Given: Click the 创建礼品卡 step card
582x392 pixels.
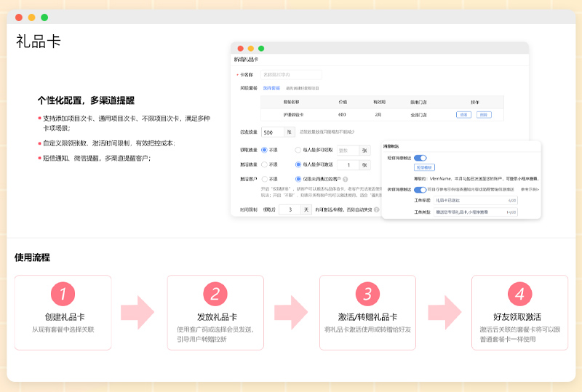Looking at the screenshot, I should pos(63,313).
